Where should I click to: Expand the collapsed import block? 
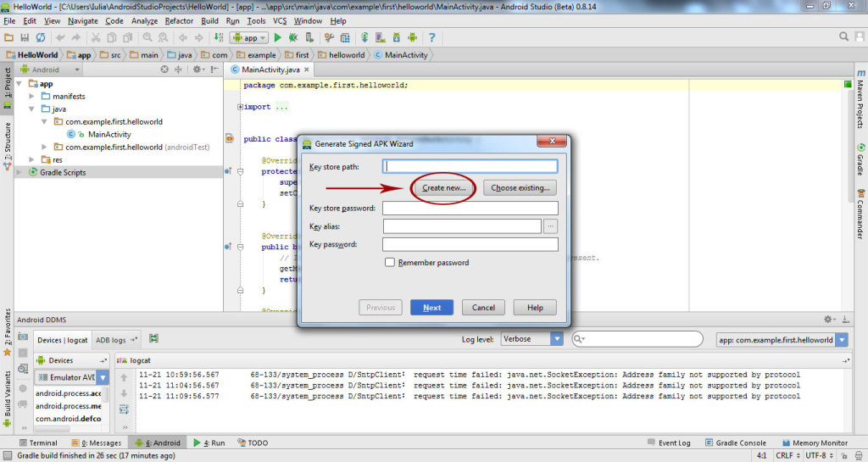point(240,107)
